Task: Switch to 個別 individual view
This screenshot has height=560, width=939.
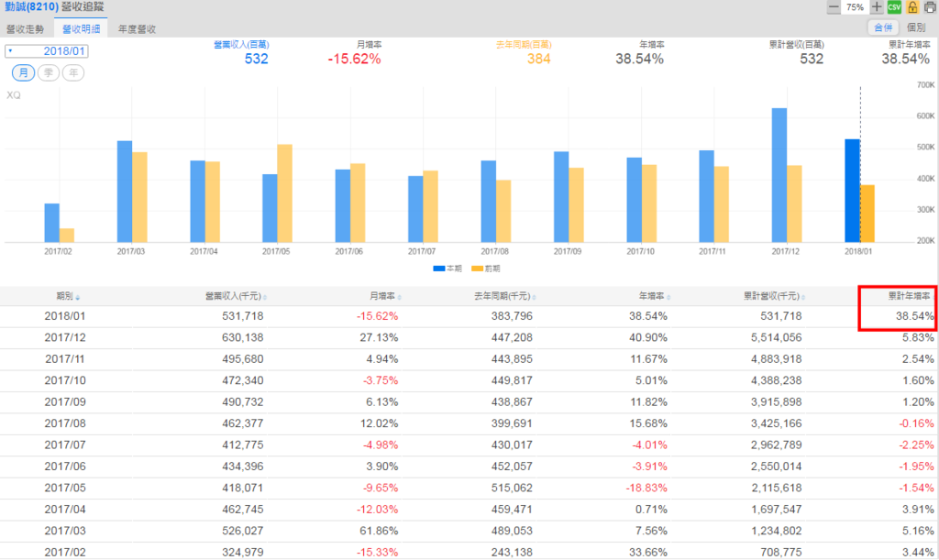Action: 916,27
